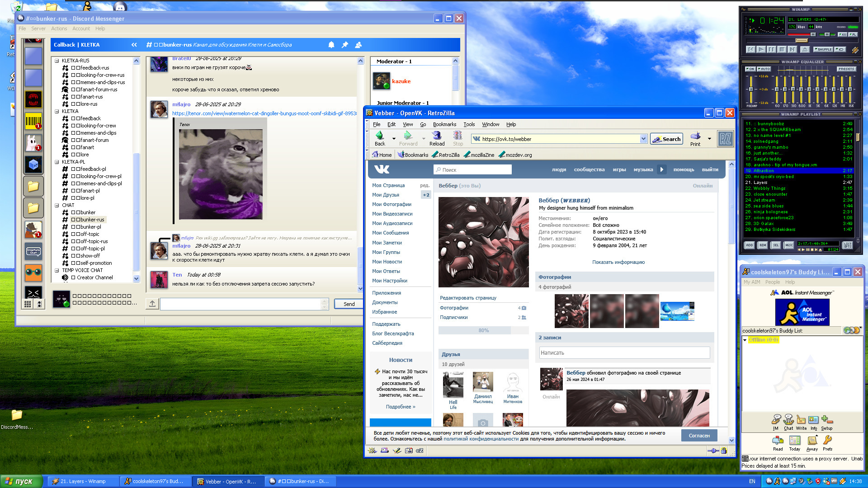Image resolution: width=868 pixels, height=488 pixels.
Task: Click the upload file button beside message box
Action: tap(152, 304)
